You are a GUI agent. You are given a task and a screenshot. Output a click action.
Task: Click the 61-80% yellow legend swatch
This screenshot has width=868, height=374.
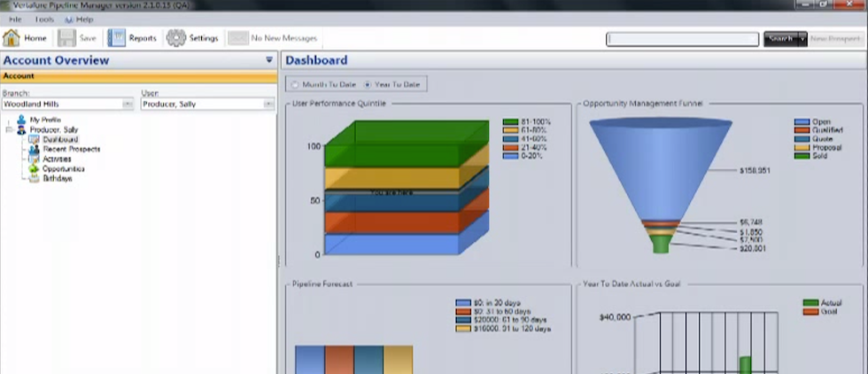coord(510,131)
